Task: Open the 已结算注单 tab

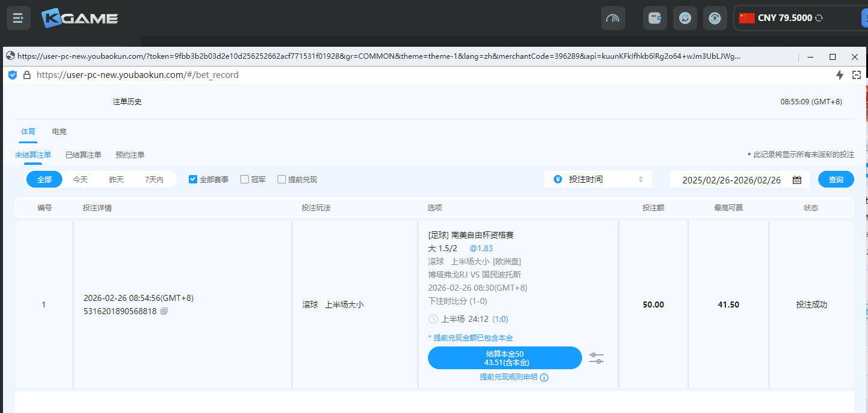Action: coord(83,155)
